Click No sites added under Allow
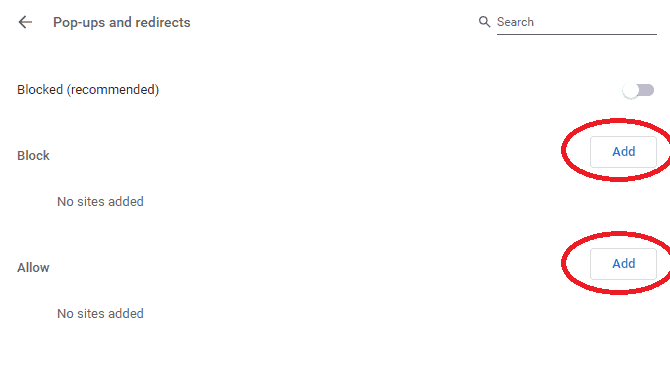The image size is (670, 370). 100,314
